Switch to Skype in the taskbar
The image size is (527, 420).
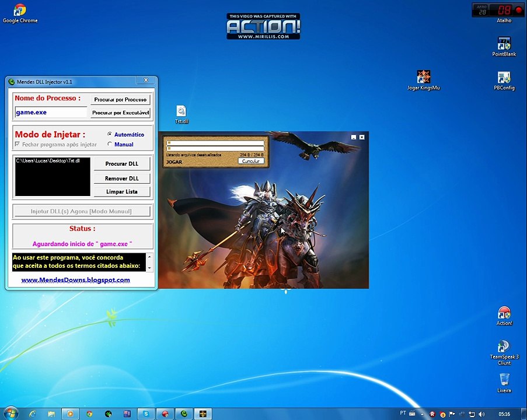click(146, 414)
